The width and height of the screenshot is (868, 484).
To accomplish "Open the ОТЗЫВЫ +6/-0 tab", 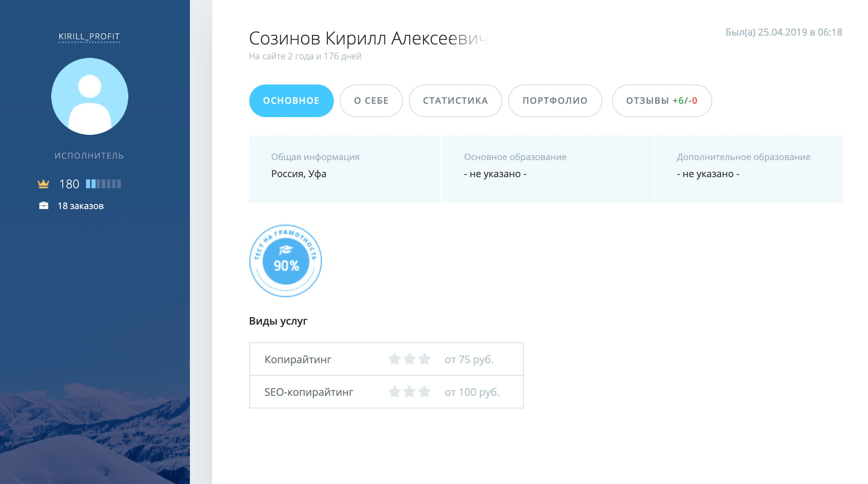I will click(x=662, y=101).
